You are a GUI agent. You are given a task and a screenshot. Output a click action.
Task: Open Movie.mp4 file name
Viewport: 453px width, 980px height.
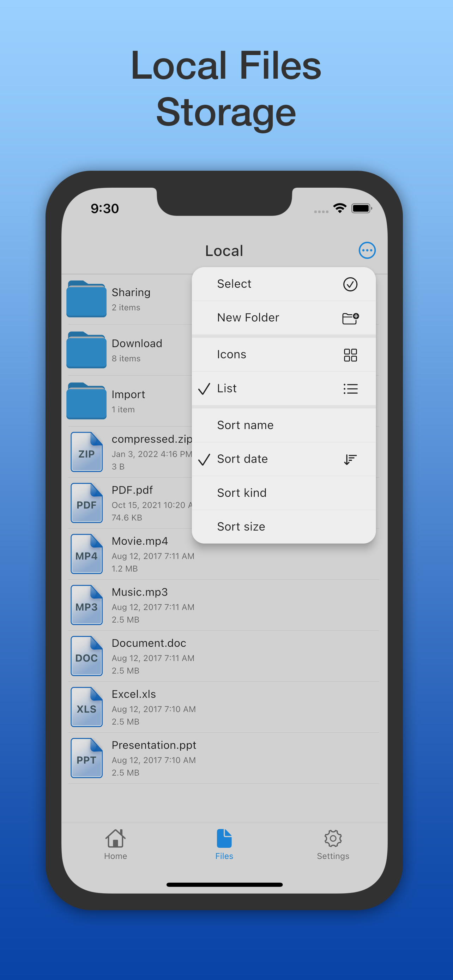pos(140,541)
